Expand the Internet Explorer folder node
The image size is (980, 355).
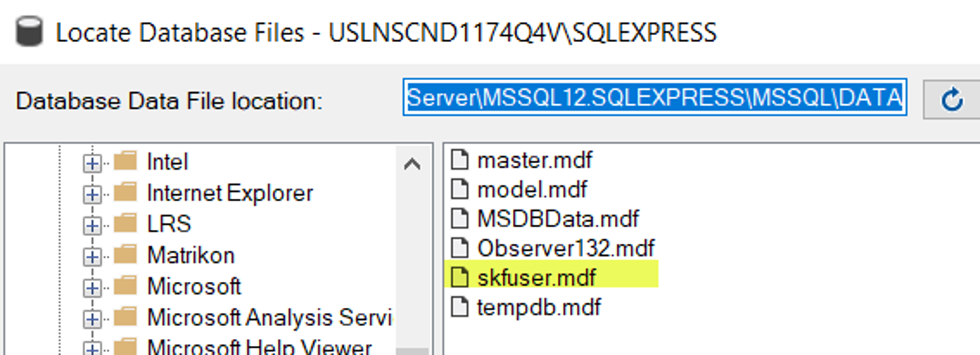tap(92, 194)
